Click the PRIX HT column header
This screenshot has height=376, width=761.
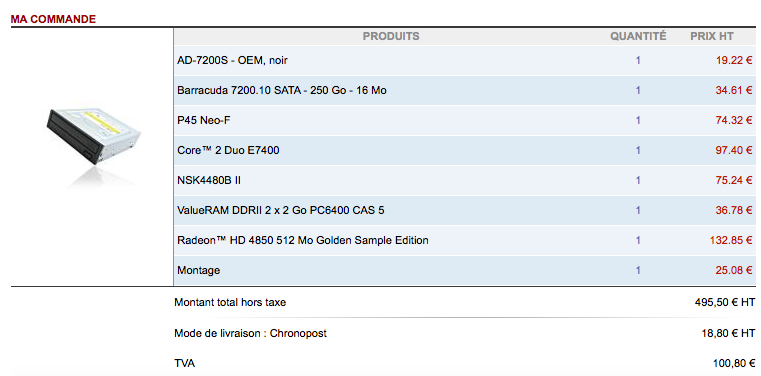pyautogui.click(x=712, y=36)
